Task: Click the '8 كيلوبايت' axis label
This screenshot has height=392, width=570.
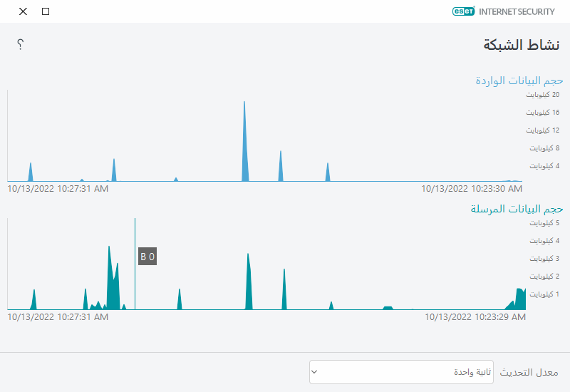Action: [x=544, y=148]
